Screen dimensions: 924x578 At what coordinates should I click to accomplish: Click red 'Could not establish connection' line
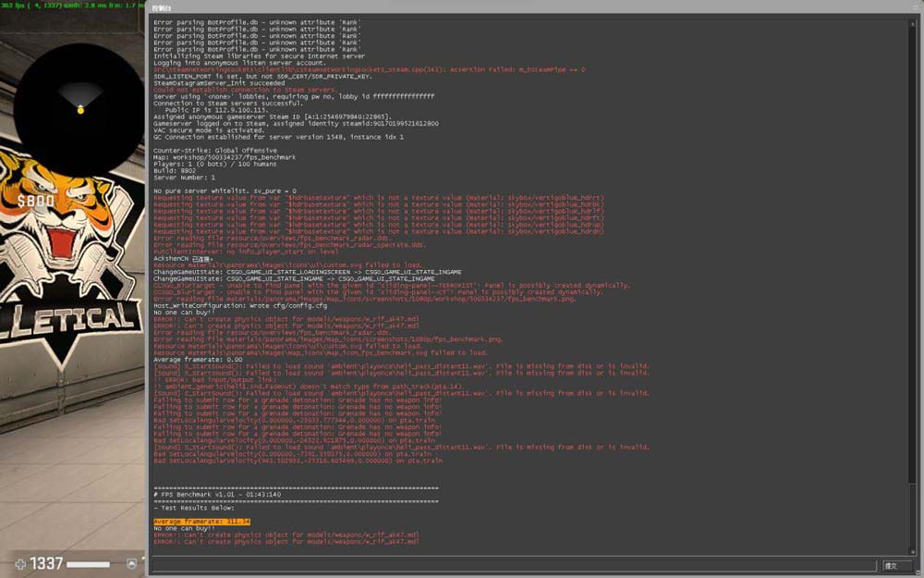pyautogui.click(x=245, y=91)
